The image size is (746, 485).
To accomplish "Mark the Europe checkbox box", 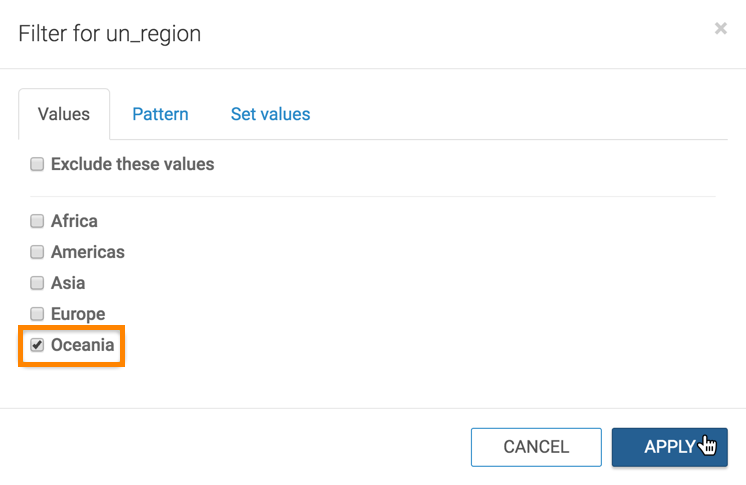I will tap(37, 314).
